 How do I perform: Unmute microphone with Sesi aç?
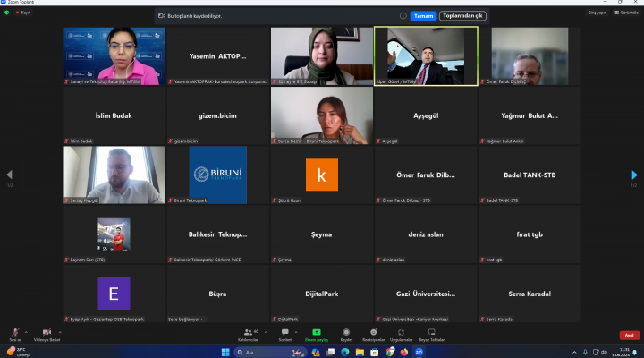point(15,335)
